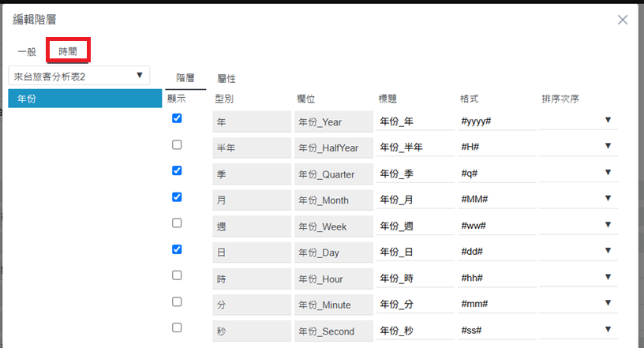Expand sort order dropdown for 時 row
This screenshot has height=348, width=644.
(579, 278)
